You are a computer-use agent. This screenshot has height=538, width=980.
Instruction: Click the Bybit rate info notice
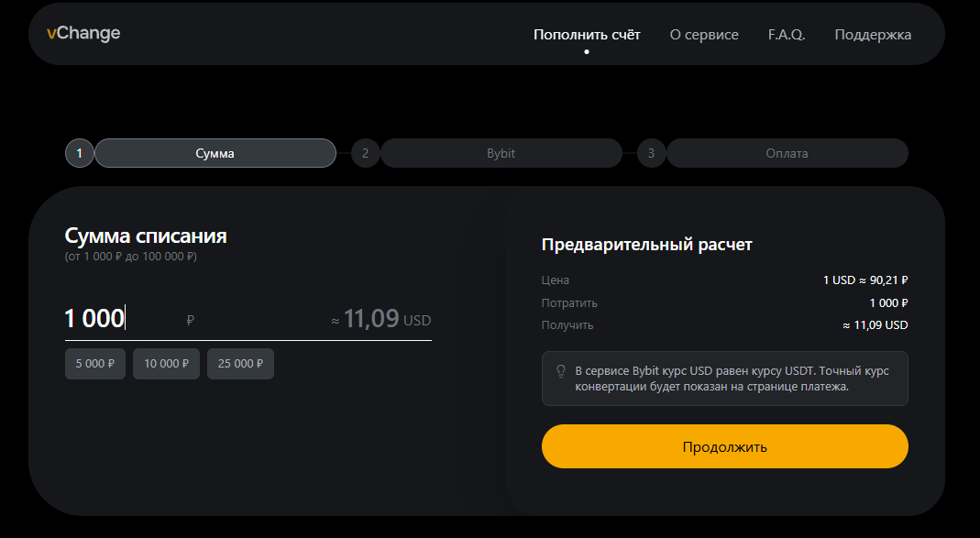click(724, 379)
